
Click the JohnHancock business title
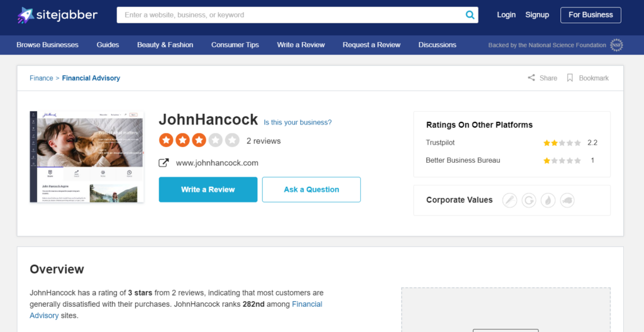pos(208,119)
